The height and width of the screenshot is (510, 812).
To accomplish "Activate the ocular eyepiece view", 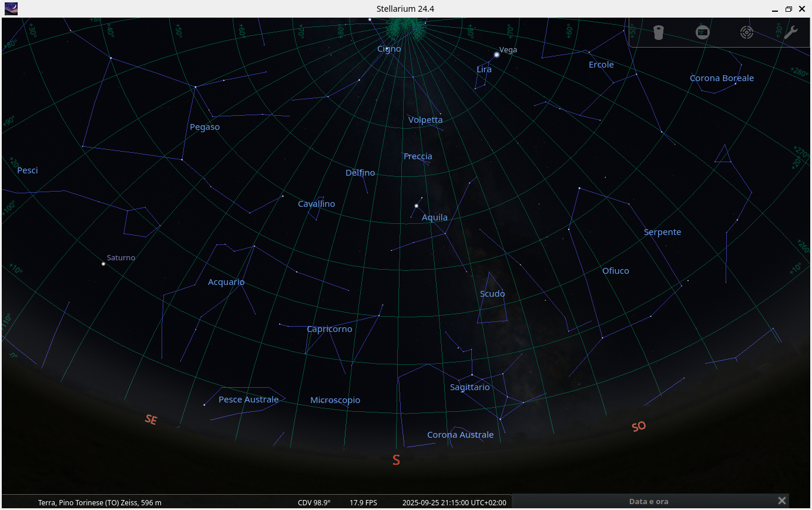I will coord(659,32).
